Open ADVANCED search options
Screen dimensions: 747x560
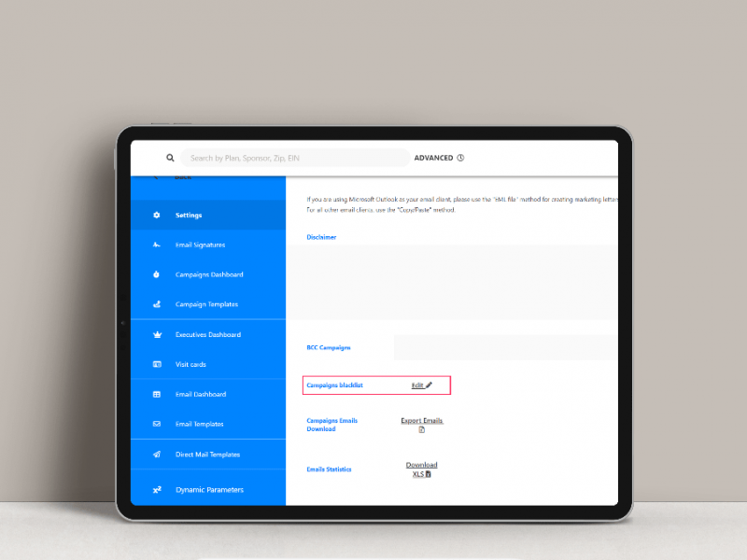(433, 159)
